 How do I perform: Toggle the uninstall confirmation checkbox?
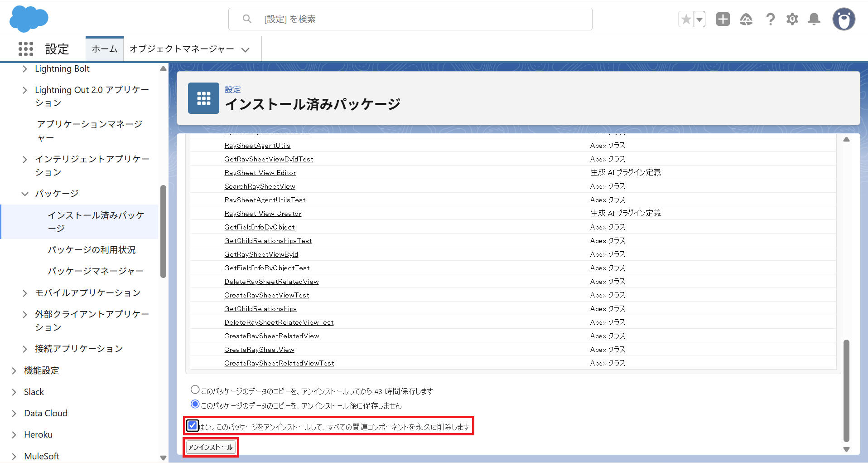click(x=193, y=426)
